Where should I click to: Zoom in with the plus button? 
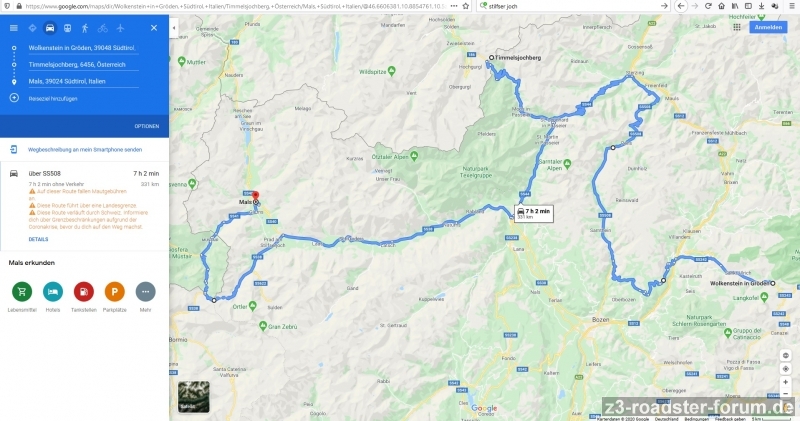786,382
